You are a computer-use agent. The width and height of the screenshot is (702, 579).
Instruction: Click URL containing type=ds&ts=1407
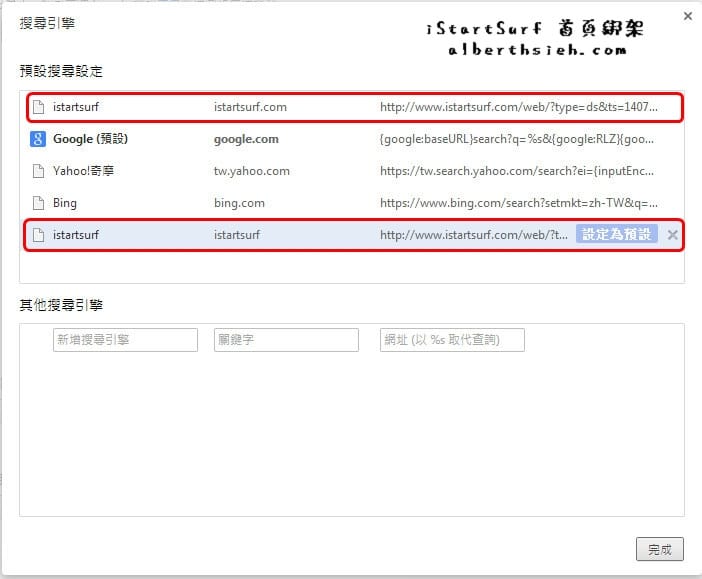[x=519, y=107]
